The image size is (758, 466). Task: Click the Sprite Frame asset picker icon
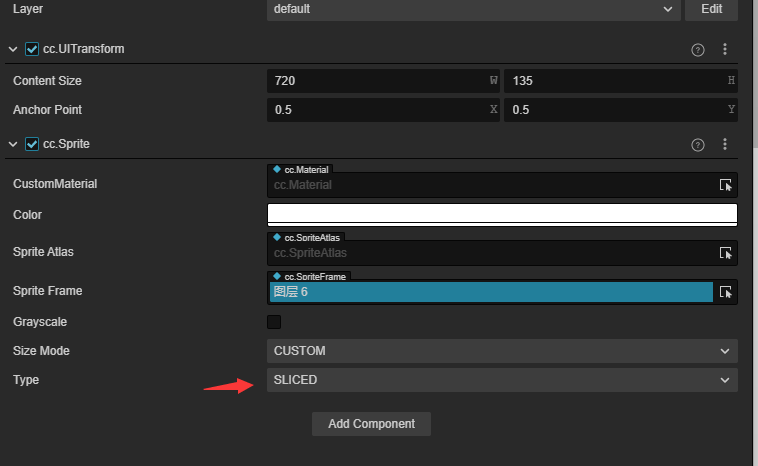[x=726, y=292]
